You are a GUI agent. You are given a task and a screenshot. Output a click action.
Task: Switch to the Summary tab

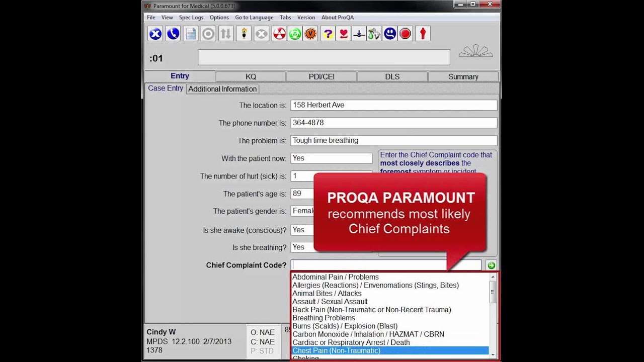click(463, 76)
